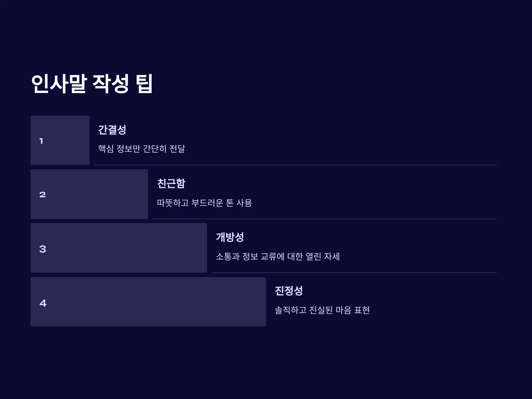Click the divider line under 개방성 row
This screenshot has width=532, height=399.
coord(354,273)
